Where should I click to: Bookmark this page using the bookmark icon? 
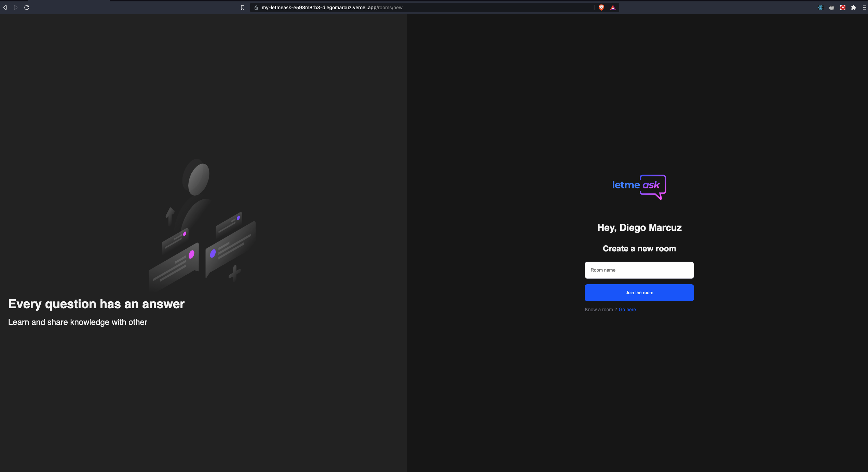[x=243, y=8]
